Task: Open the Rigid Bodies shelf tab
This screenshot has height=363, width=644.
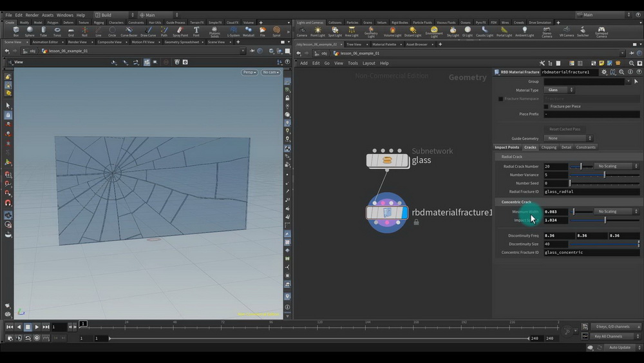Action: tap(400, 23)
